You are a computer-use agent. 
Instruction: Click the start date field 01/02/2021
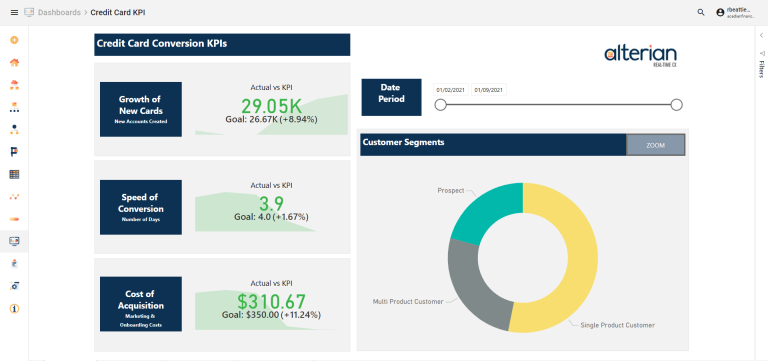[x=451, y=90]
